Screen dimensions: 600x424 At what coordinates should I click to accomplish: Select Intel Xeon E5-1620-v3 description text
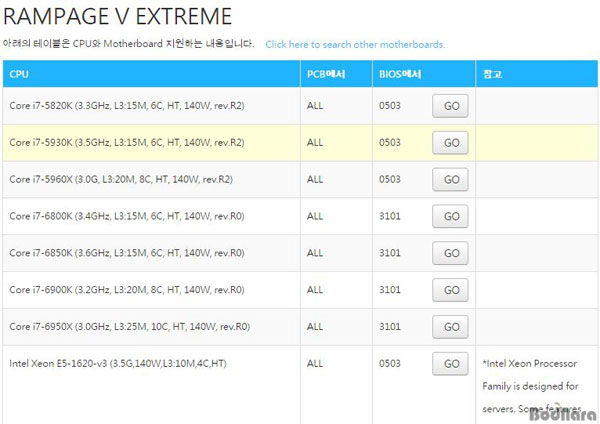pos(118,363)
